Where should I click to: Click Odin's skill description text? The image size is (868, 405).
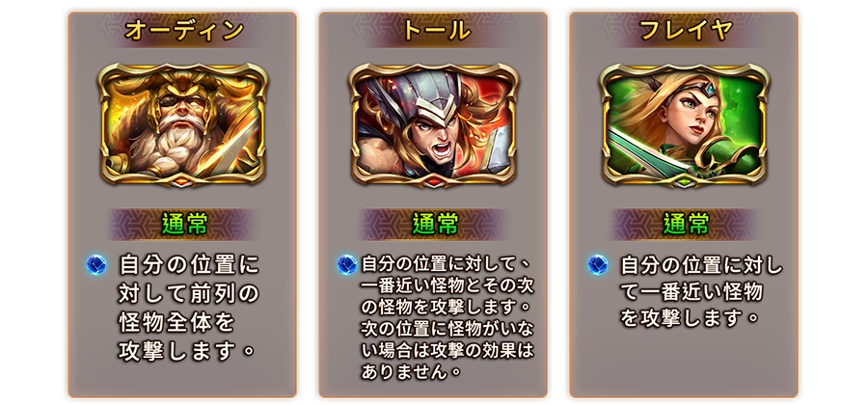pyautogui.click(x=189, y=309)
